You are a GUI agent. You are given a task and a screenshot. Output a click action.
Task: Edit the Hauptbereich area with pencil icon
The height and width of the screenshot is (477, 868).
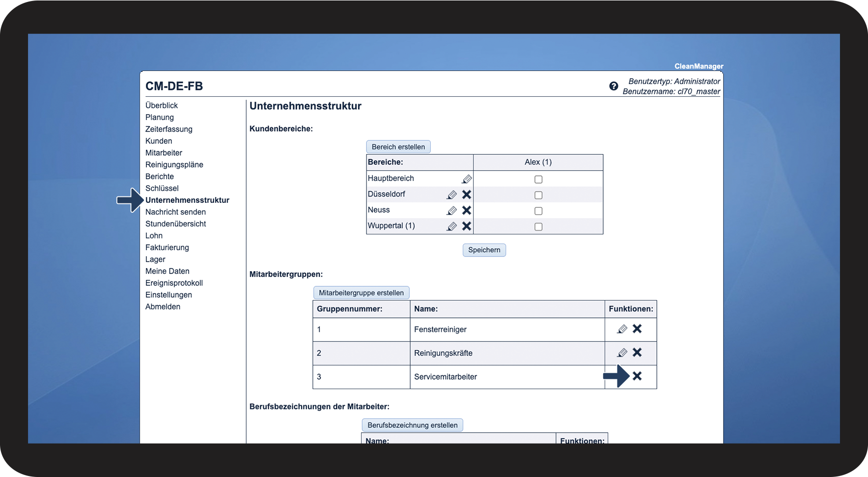point(467,179)
